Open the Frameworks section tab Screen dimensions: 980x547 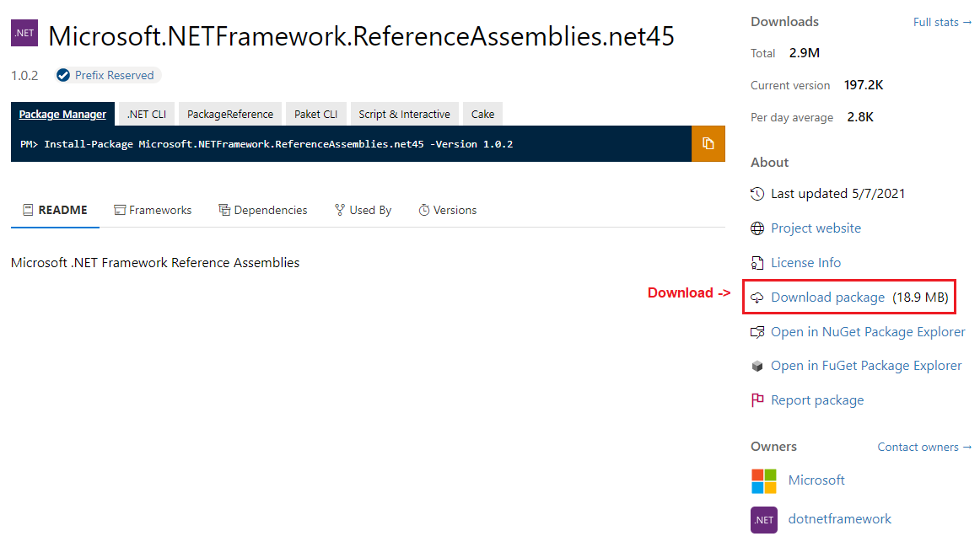pyautogui.click(x=153, y=210)
